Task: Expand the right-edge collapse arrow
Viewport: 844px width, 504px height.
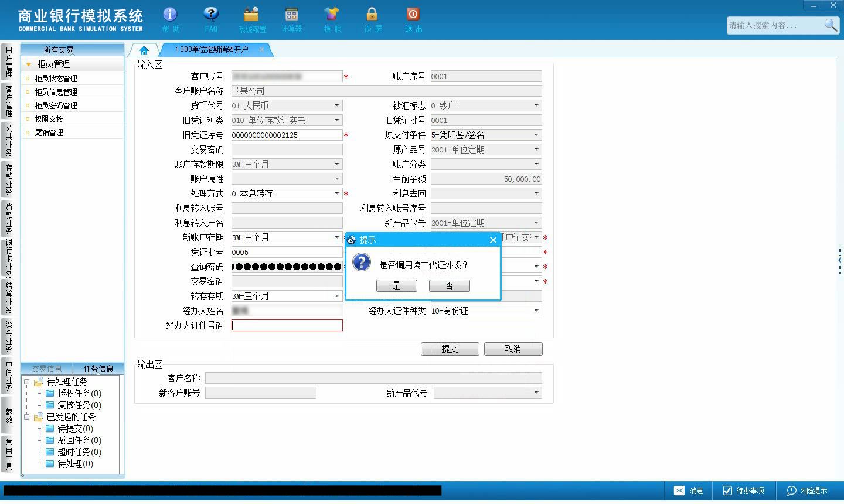Action: coord(840,260)
